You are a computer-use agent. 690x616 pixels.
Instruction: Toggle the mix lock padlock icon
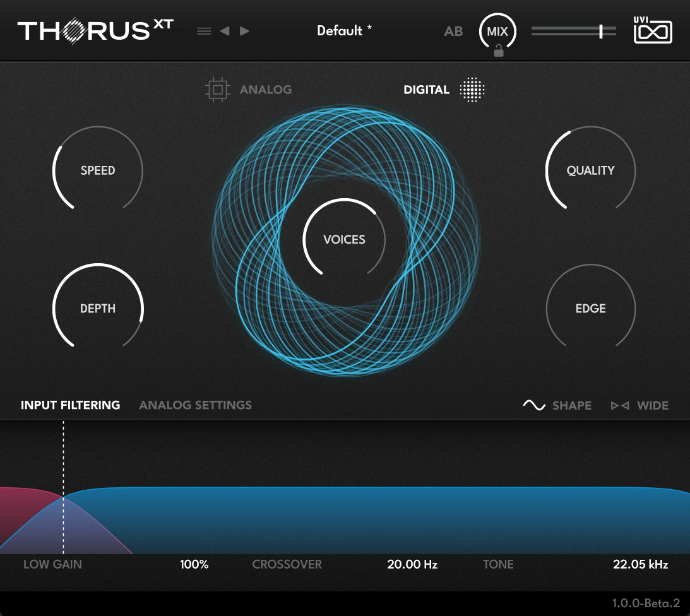499,51
